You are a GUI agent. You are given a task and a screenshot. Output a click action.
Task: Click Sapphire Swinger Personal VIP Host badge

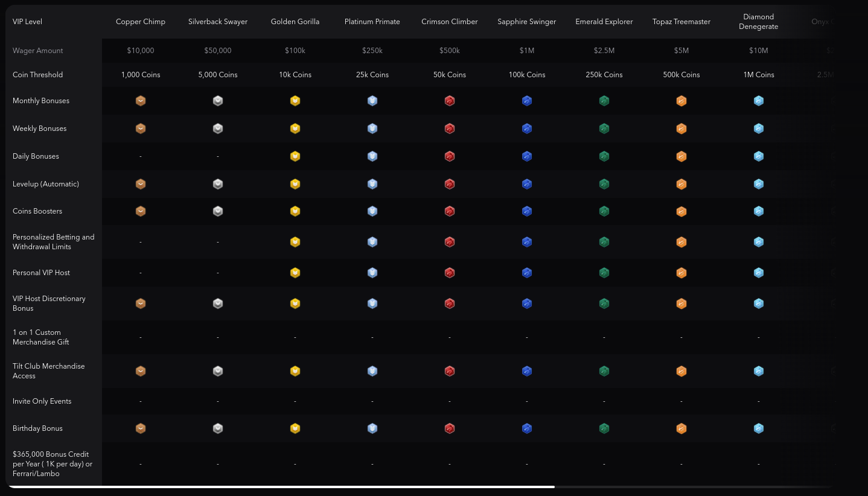[x=527, y=273]
